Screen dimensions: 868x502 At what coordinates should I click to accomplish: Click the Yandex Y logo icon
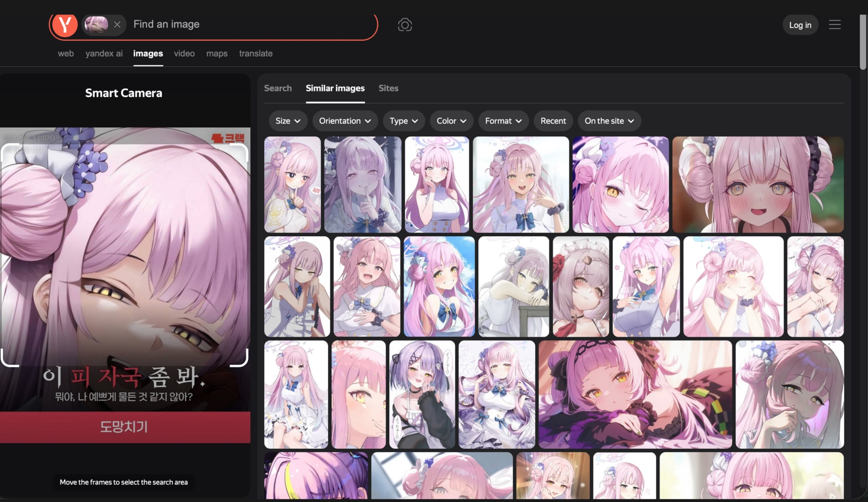(x=65, y=25)
